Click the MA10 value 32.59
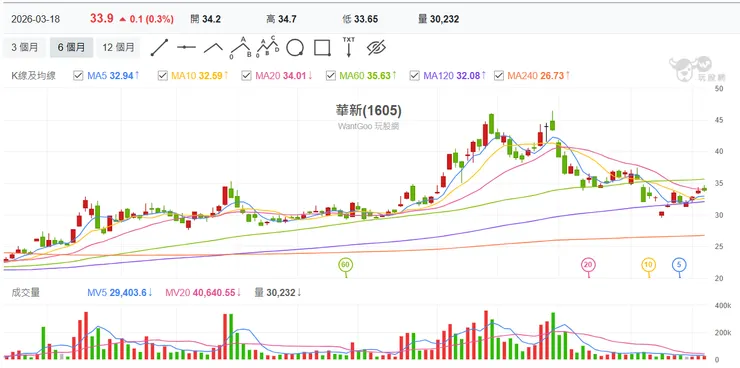740x368 pixels. pyautogui.click(x=210, y=75)
